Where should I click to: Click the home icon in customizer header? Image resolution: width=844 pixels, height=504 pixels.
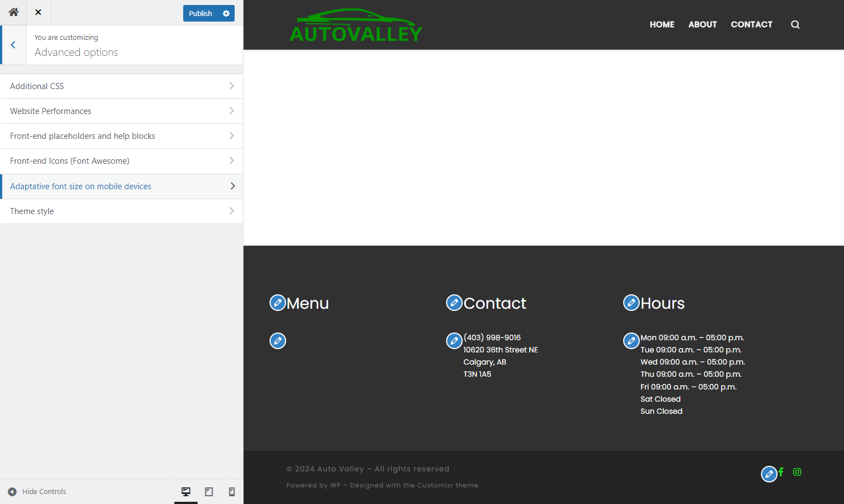click(x=13, y=12)
